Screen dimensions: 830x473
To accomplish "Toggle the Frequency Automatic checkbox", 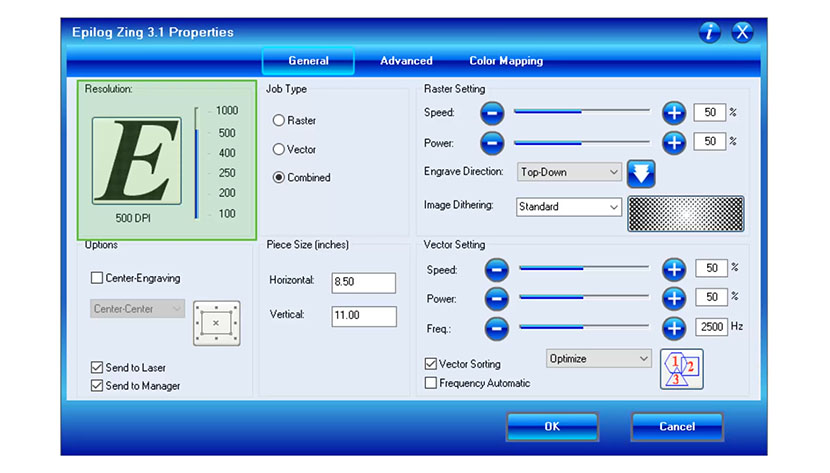I will click(431, 383).
